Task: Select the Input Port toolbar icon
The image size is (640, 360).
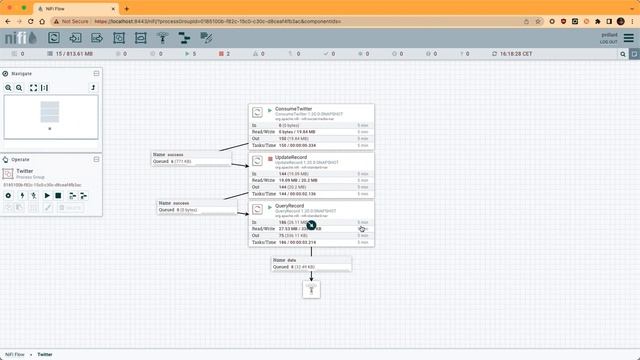Action: pos(76,38)
